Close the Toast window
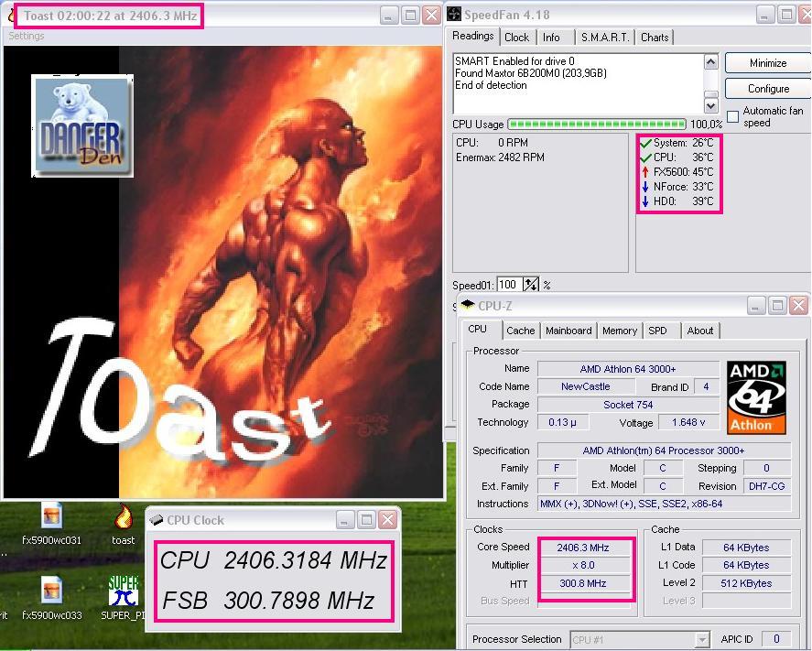This screenshot has width=812, height=651. [432, 15]
